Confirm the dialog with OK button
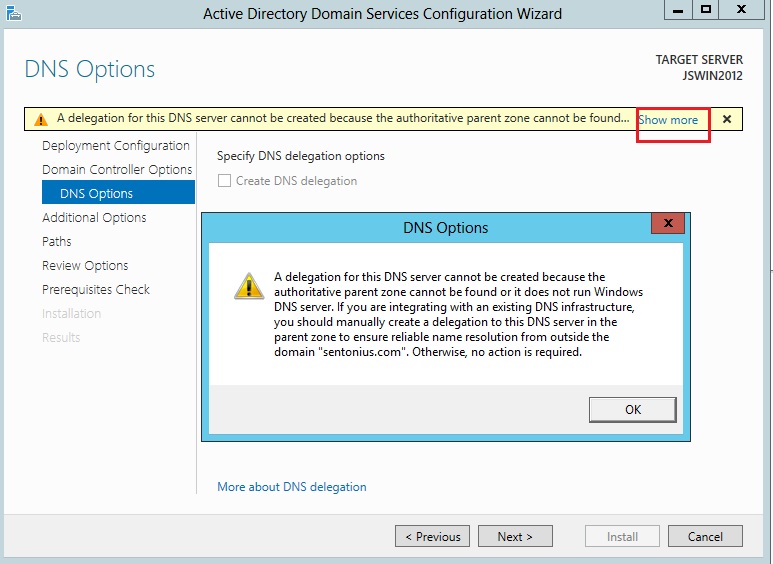773x564 pixels. pyautogui.click(x=632, y=410)
